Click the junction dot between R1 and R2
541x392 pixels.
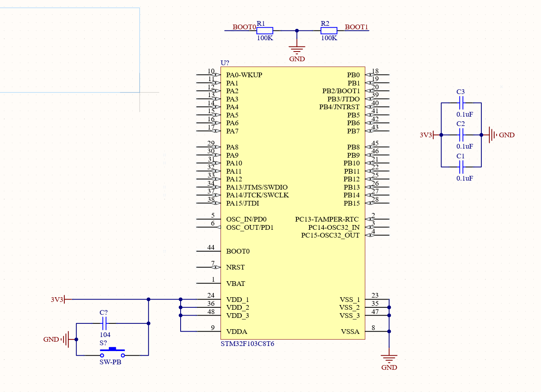pyautogui.click(x=297, y=30)
